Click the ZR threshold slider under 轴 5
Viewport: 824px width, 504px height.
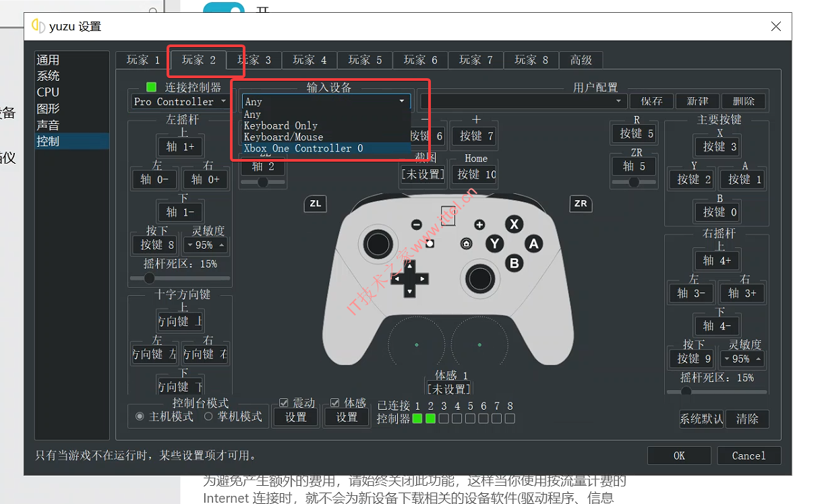pyautogui.click(x=634, y=182)
